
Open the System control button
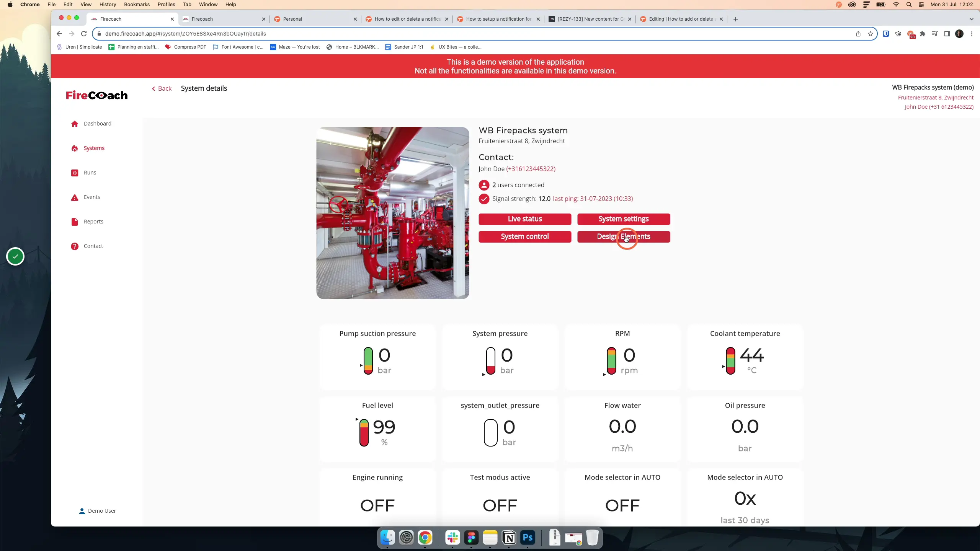click(525, 236)
